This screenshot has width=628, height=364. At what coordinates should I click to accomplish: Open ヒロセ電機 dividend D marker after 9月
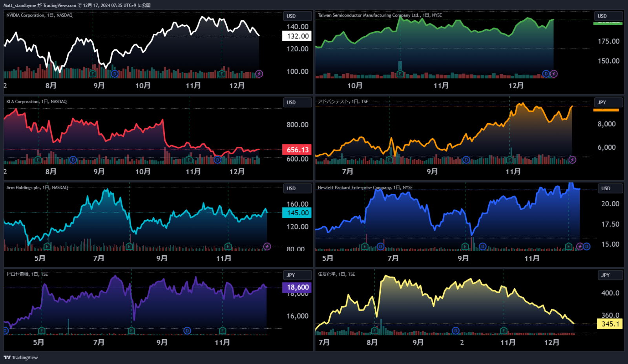pyautogui.click(x=187, y=331)
